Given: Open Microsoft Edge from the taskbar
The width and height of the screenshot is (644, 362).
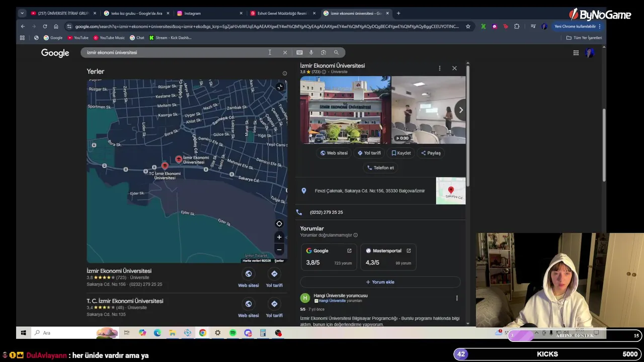Looking at the screenshot, I should coord(157,333).
